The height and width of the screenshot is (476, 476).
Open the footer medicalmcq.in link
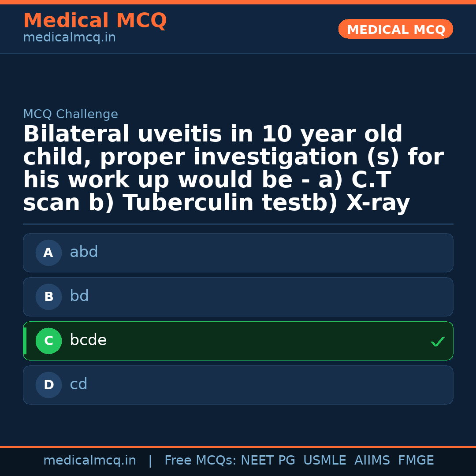click(x=89, y=461)
